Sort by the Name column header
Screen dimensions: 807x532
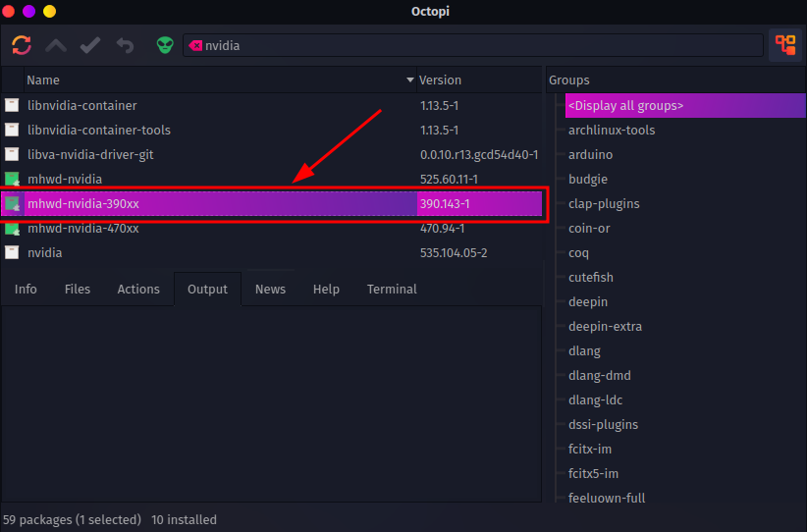[220, 80]
